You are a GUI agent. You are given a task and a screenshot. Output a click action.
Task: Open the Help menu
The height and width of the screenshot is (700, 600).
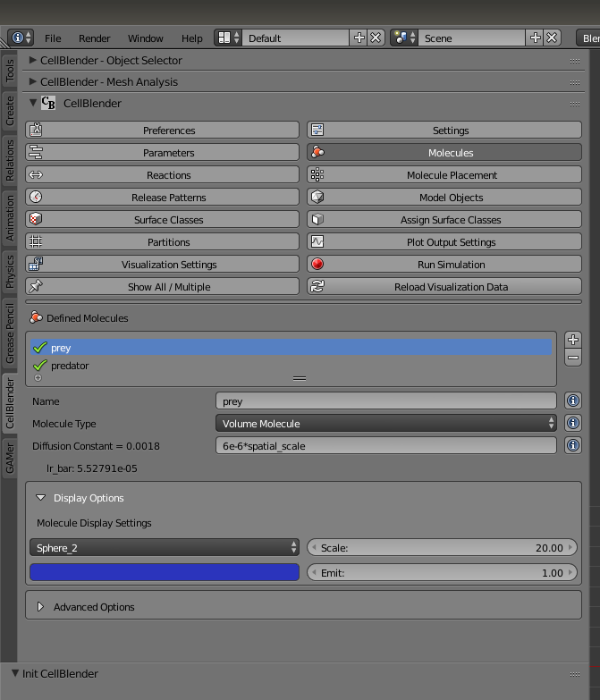tap(192, 38)
